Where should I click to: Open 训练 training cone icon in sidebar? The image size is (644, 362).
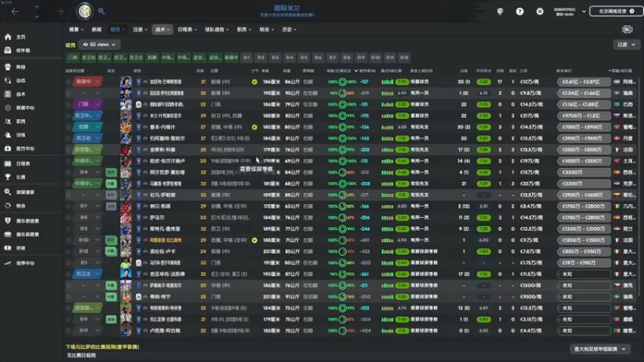[x=8, y=134]
